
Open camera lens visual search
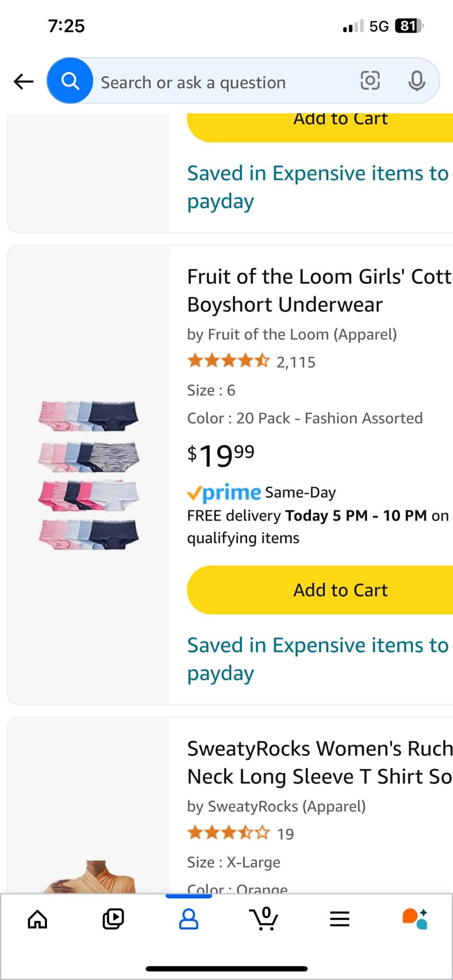[370, 81]
